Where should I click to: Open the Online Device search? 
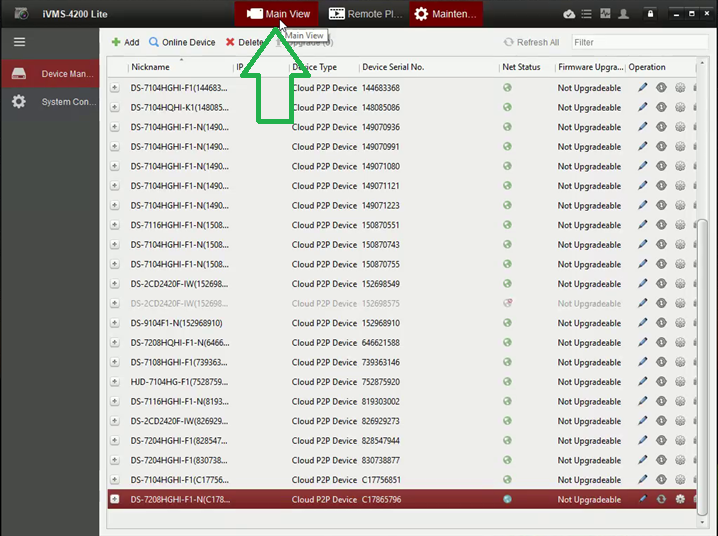pyautogui.click(x=182, y=42)
